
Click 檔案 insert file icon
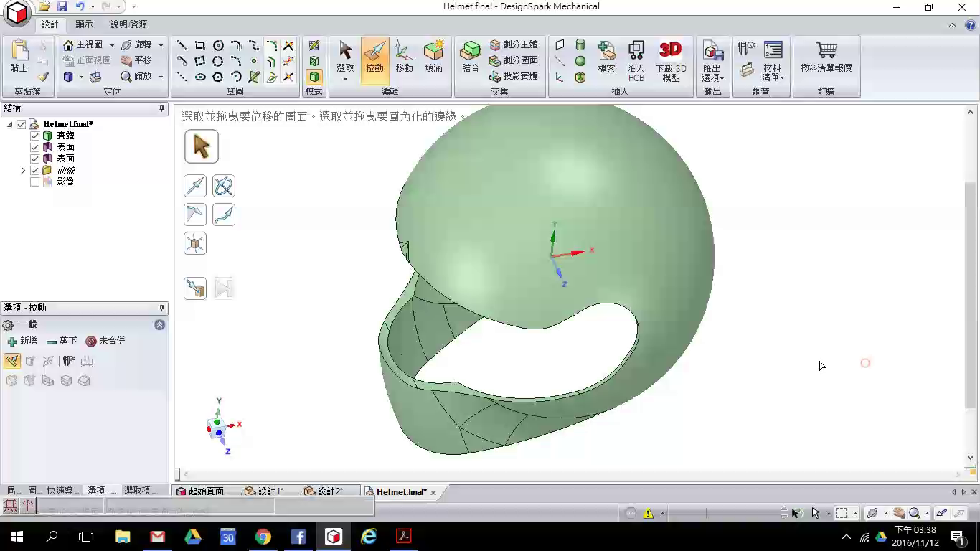(x=607, y=57)
